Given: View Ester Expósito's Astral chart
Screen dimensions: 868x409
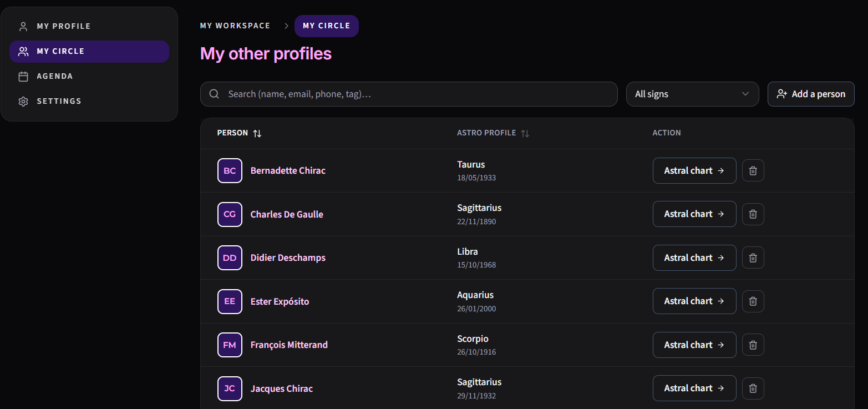Looking at the screenshot, I should (x=694, y=301).
